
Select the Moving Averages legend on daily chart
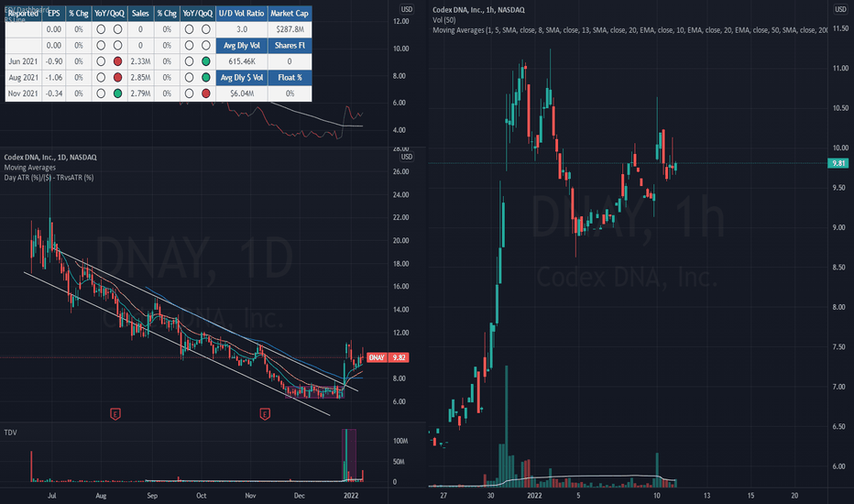click(x=30, y=168)
